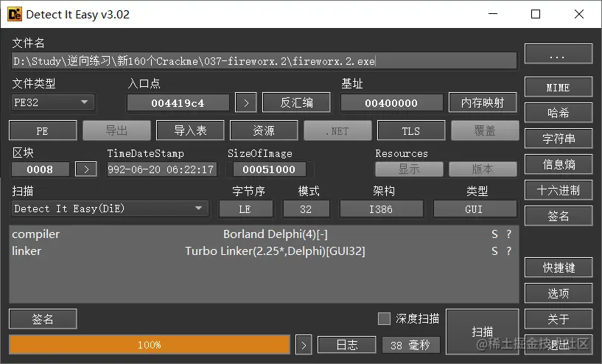The width and height of the screenshot is (602, 364).
Task: Select the compiler Borland Delphi(4) row
Action: pos(263,234)
